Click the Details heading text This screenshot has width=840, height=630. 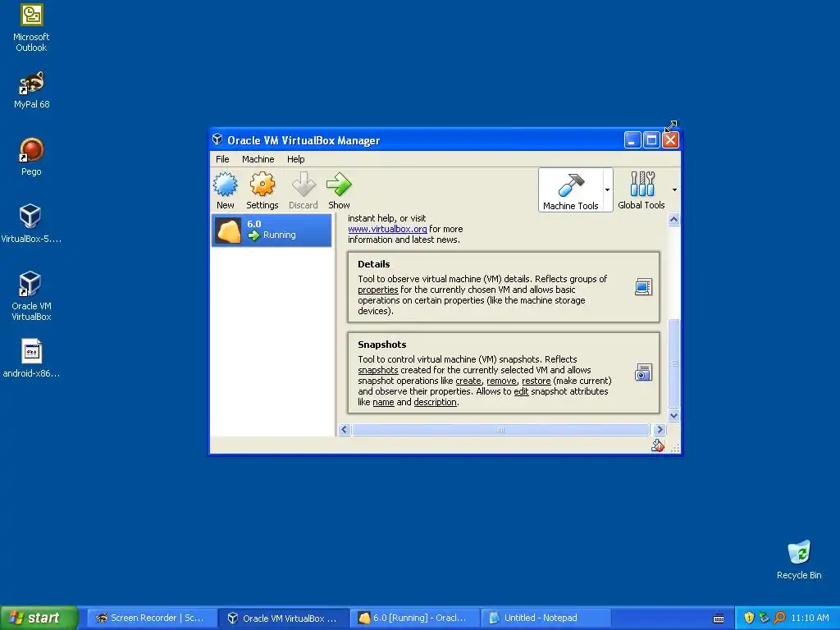374,264
